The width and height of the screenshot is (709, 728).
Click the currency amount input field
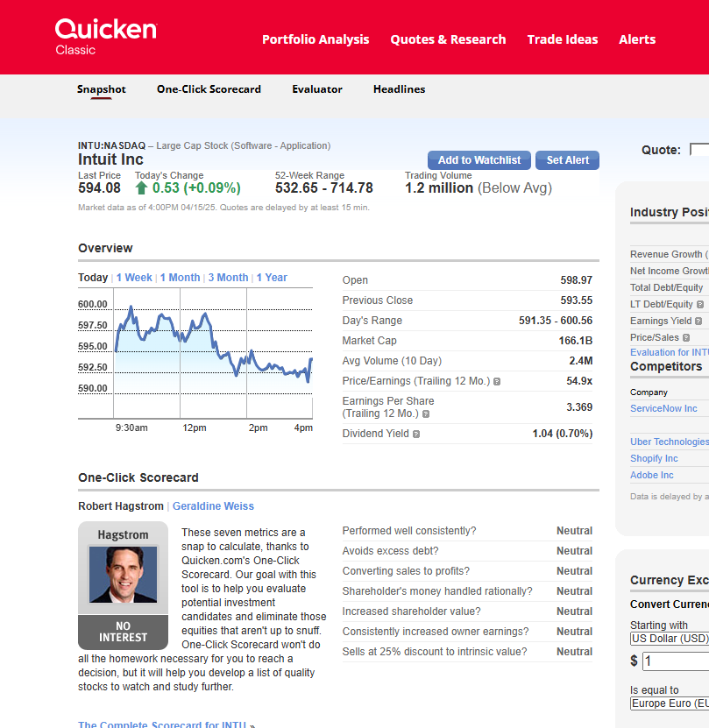(676, 661)
